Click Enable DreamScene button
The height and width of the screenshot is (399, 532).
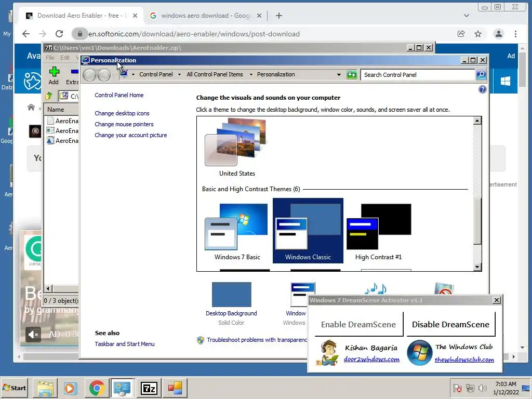pos(358,324)
